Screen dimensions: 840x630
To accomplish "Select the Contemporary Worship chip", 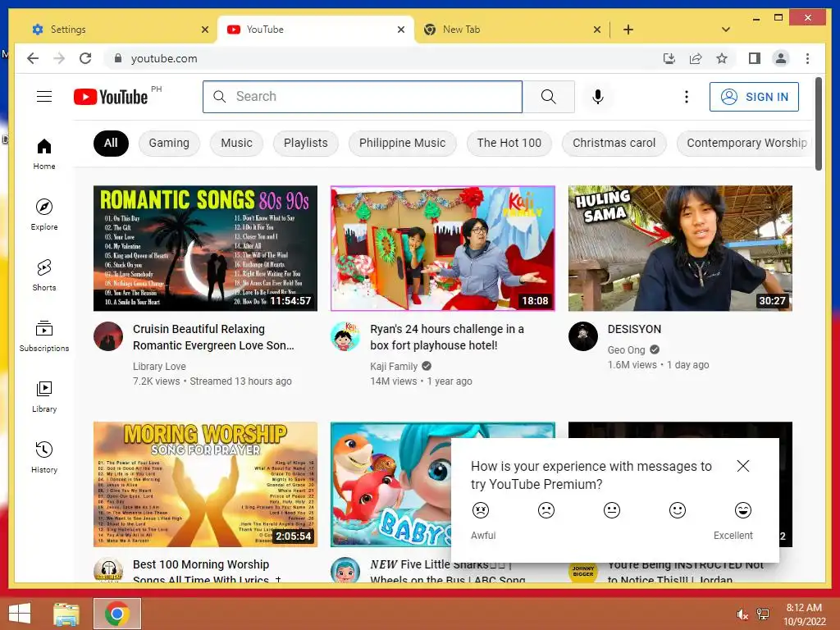I will tap(746, 143).
